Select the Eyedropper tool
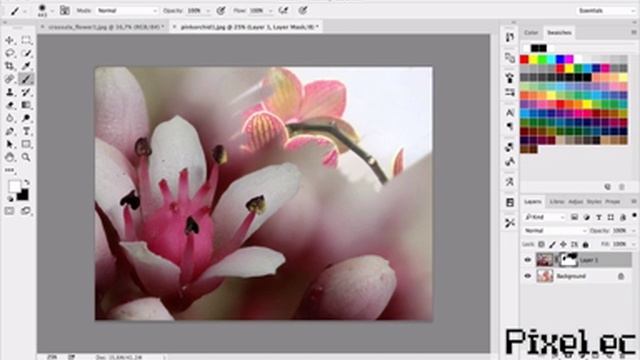 [x=26, y=66]
